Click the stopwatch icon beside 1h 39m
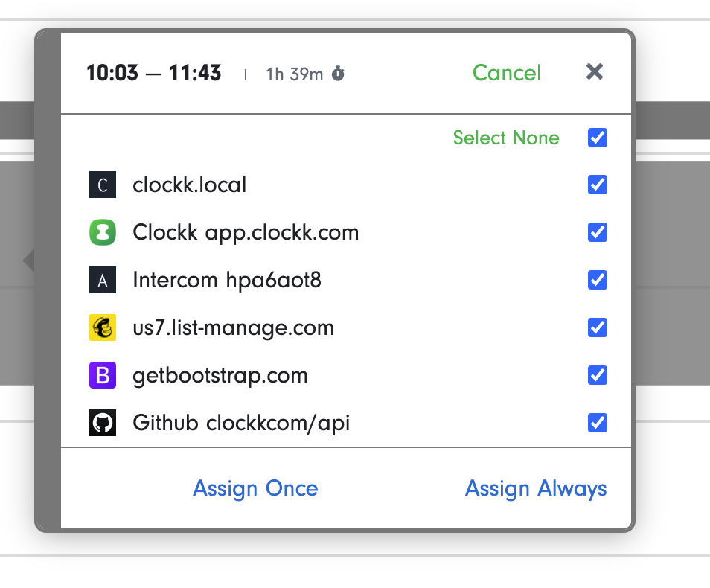This screenshot has width=710, height=588. 338,74
